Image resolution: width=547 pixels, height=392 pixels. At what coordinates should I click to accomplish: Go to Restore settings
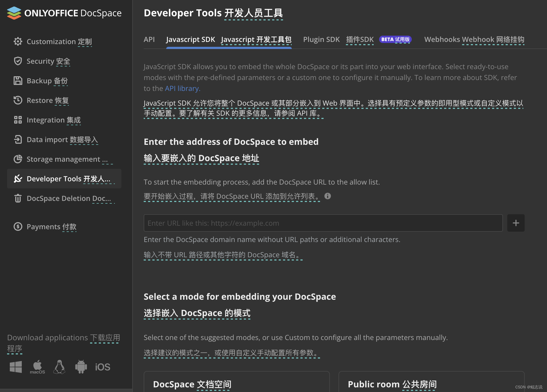point(64,100)
